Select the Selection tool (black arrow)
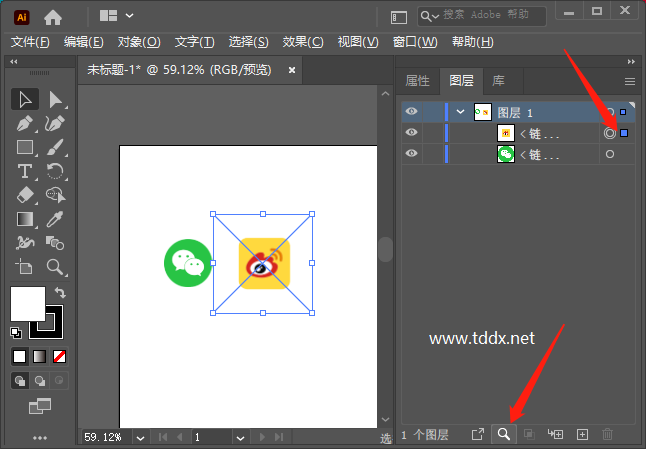The width and height of the screenshot is (646, 449). coord(25,99)
